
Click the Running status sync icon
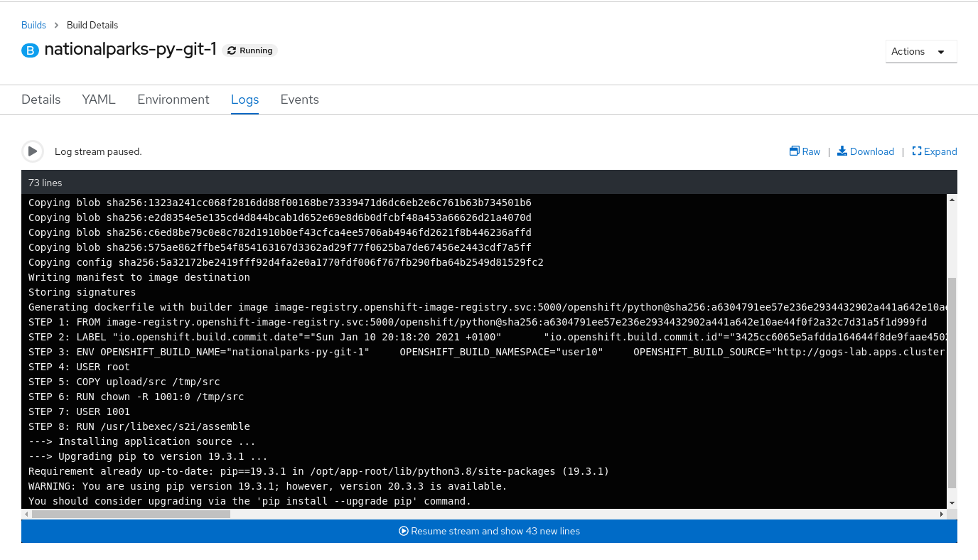231,50
